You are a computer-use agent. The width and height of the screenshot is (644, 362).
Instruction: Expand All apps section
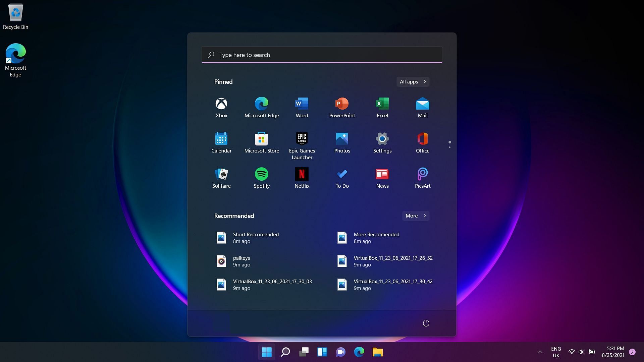(412, 81)
